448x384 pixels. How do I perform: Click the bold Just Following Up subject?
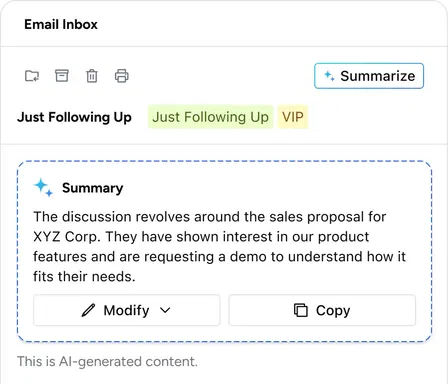coord(74,117)
